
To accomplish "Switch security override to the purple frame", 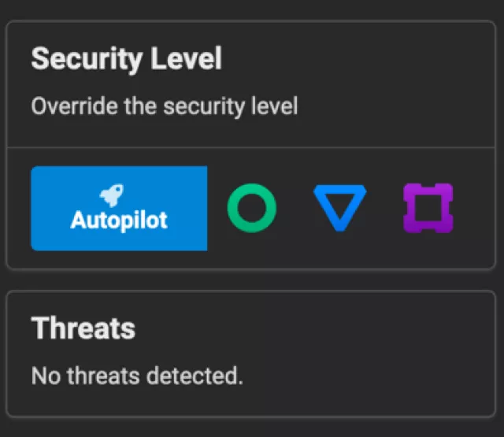I will tap(428, 208).
